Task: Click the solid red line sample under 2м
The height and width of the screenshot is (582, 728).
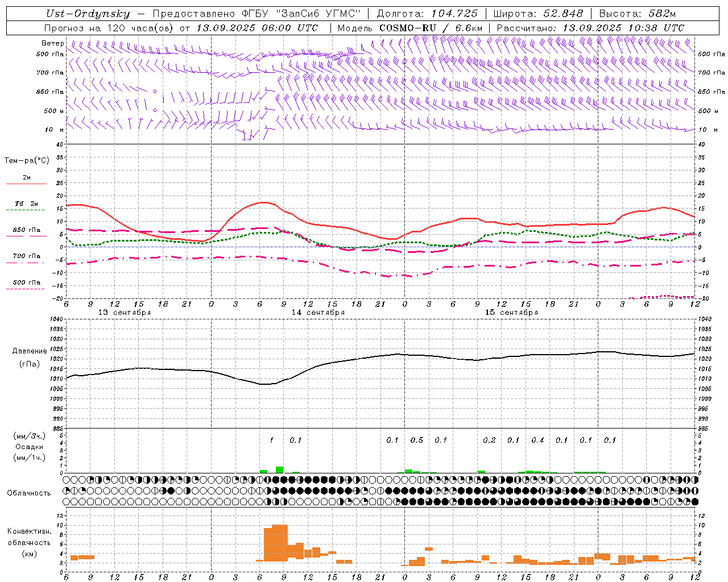Action: pyautogui.click(x=27, y=184)
